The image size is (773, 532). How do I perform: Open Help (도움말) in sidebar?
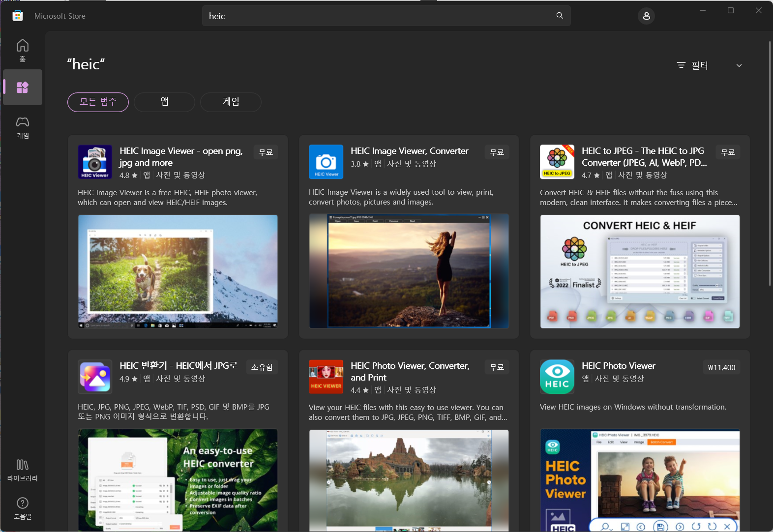tap(22, 508)
